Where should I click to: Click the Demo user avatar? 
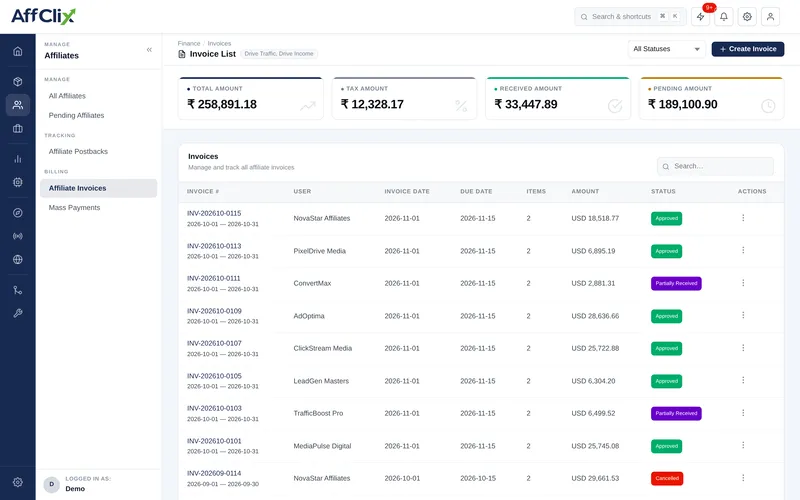52,484
